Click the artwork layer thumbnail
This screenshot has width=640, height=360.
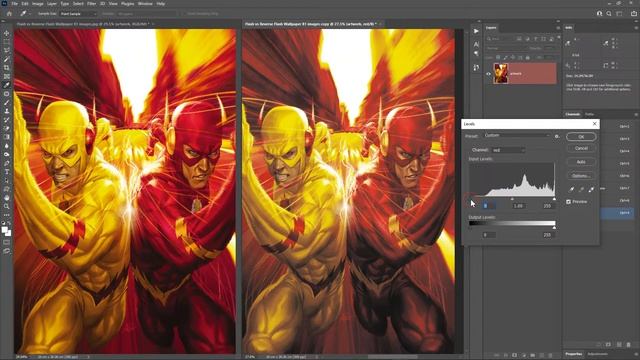[500, 73]
